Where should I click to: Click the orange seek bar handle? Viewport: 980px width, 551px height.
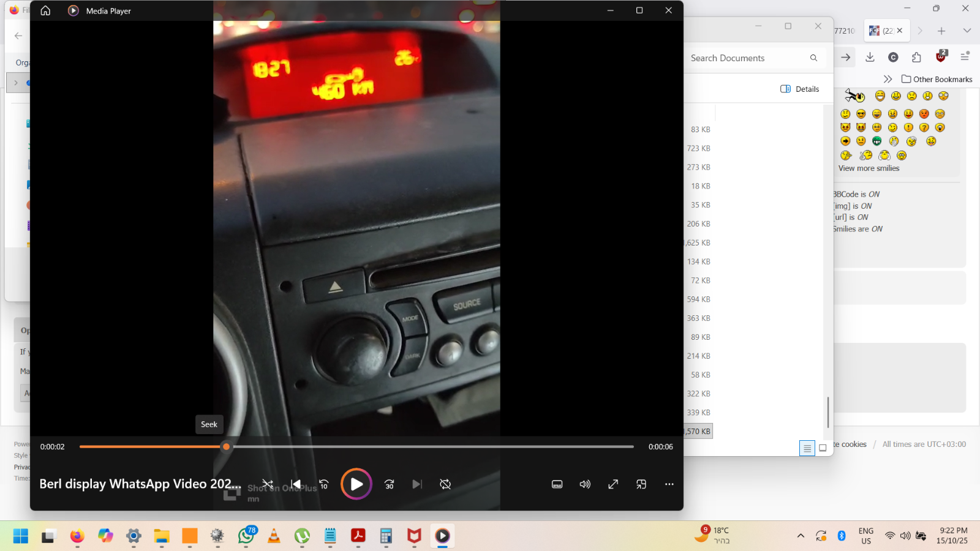[226, 447]
